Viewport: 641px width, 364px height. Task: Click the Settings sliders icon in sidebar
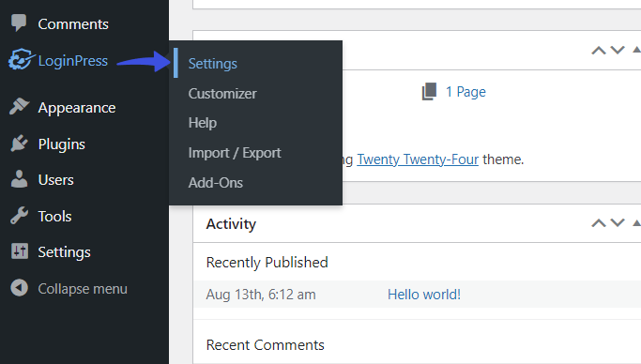coord(20,251)
